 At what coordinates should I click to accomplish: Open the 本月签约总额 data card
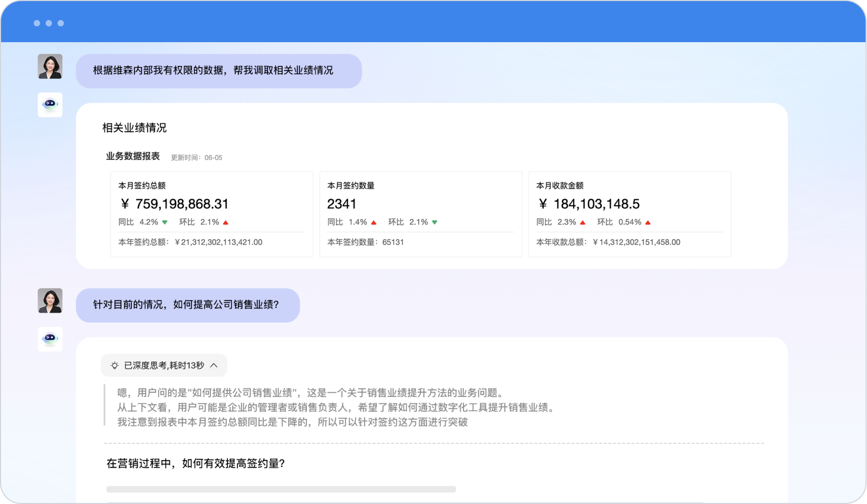coord(211,214)
